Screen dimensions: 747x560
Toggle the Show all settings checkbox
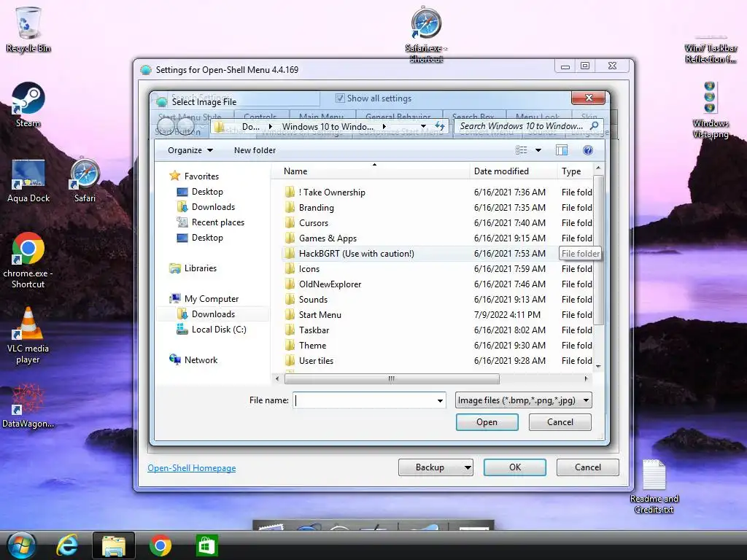pyautogui.click(x=340, y=98)
